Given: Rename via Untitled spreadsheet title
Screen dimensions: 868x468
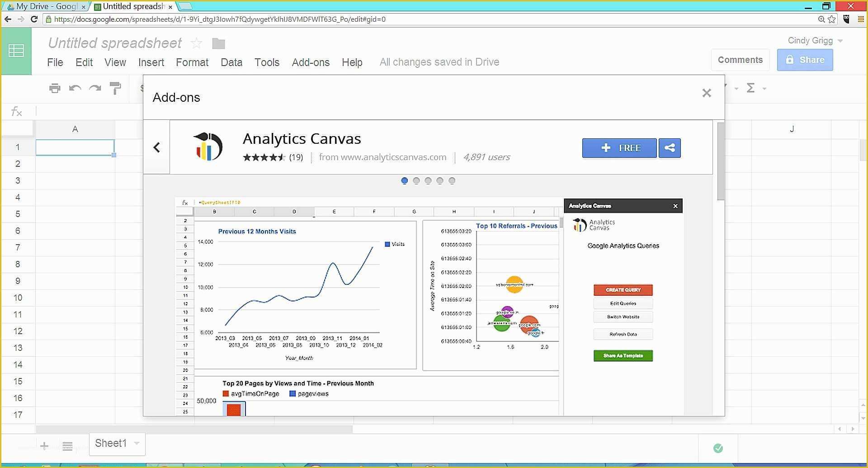Looking at the screenshot, I should 115,43.
